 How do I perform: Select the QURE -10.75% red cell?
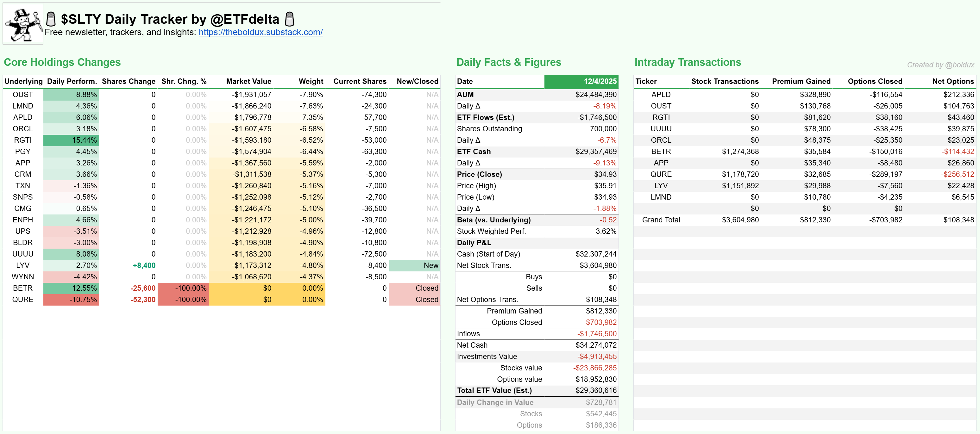coord(71,300)
